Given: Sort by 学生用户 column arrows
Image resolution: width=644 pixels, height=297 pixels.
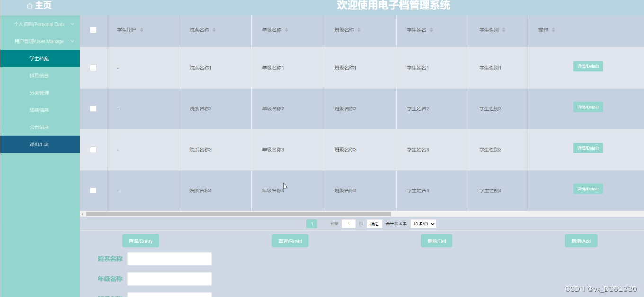Looking at the screenshot, I should 142,30.
